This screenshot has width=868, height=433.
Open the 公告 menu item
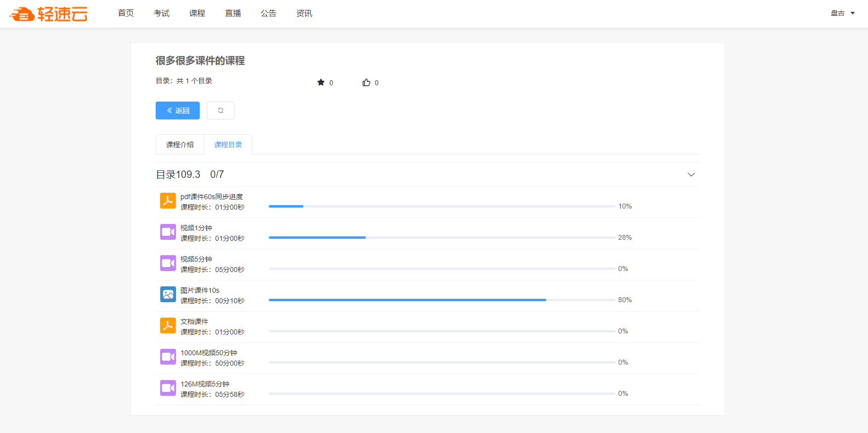click(269, 13)
